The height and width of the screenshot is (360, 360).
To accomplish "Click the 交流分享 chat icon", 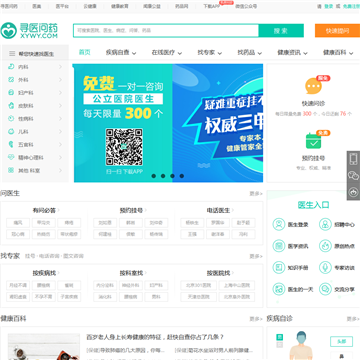I will tap(325, 289).
